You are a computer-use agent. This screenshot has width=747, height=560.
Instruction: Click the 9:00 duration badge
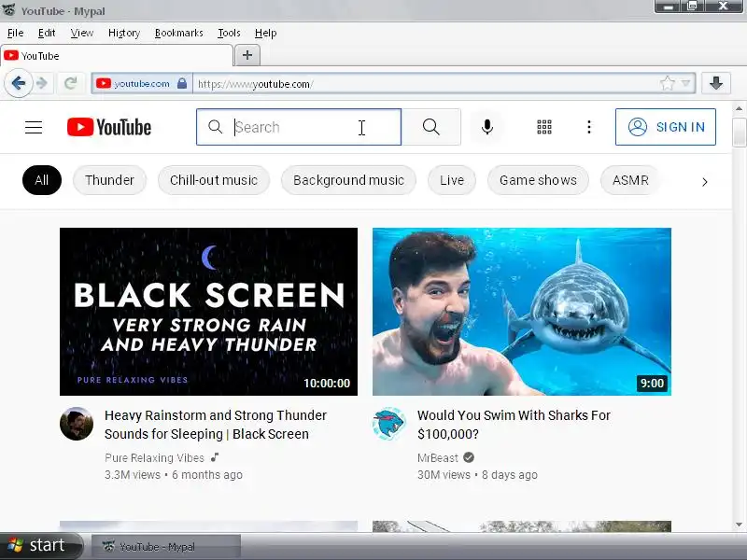pyautogui.click(x=652, y=383)
